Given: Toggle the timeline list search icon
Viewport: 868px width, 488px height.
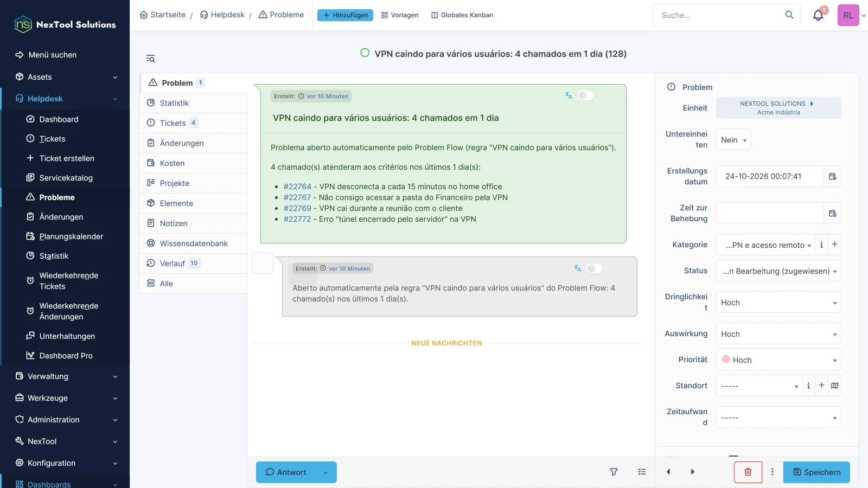Looking at the screenshot, I should click(150, 59).
